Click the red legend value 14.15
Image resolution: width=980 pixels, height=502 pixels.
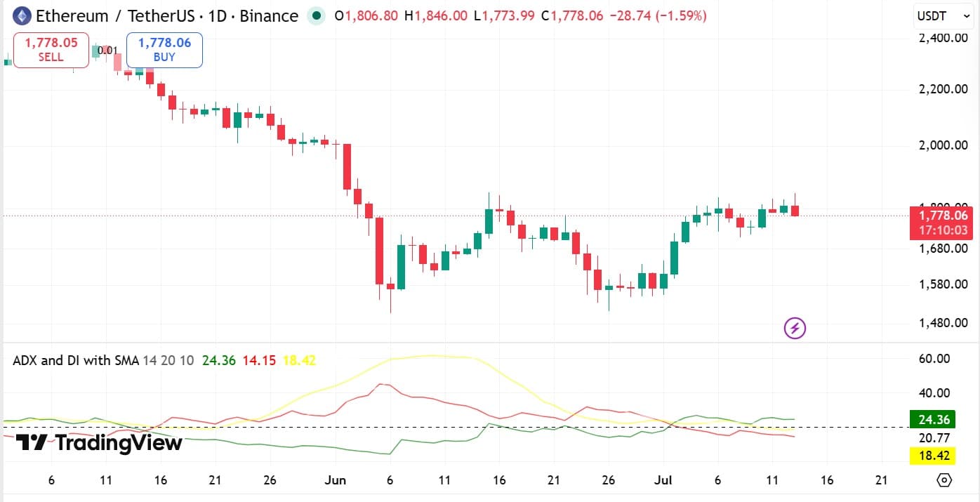click(258, 360)
